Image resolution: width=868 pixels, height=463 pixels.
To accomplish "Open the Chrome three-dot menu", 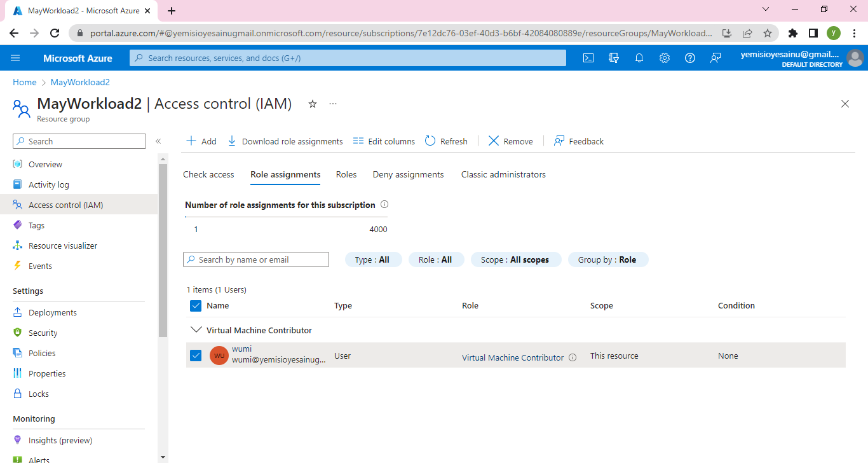I will pos(854,33).
